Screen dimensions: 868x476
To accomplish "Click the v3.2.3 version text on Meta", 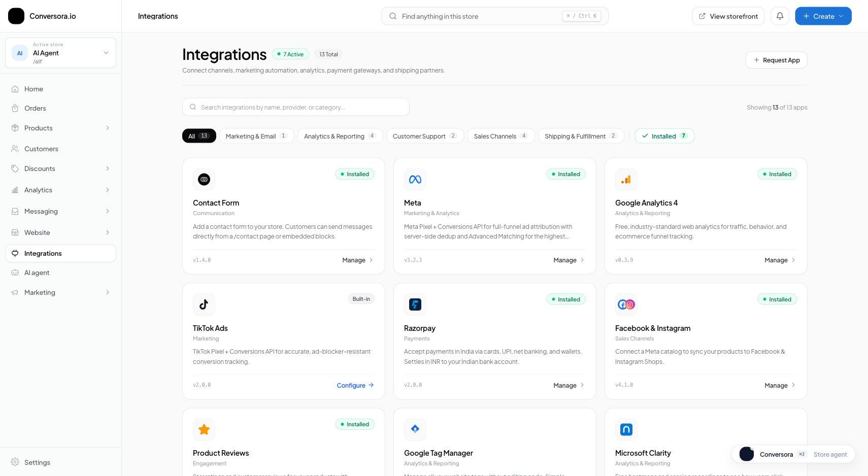I will [413, 260].
